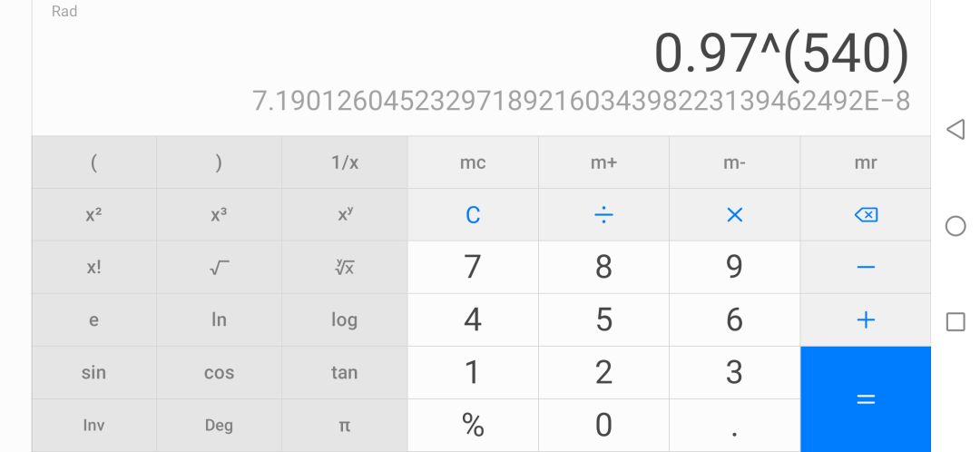Image resolution: width=980 pixels, height=452 pixels.
Task: Tap the m+ memory add key
Action: click(x=603, y=162)
